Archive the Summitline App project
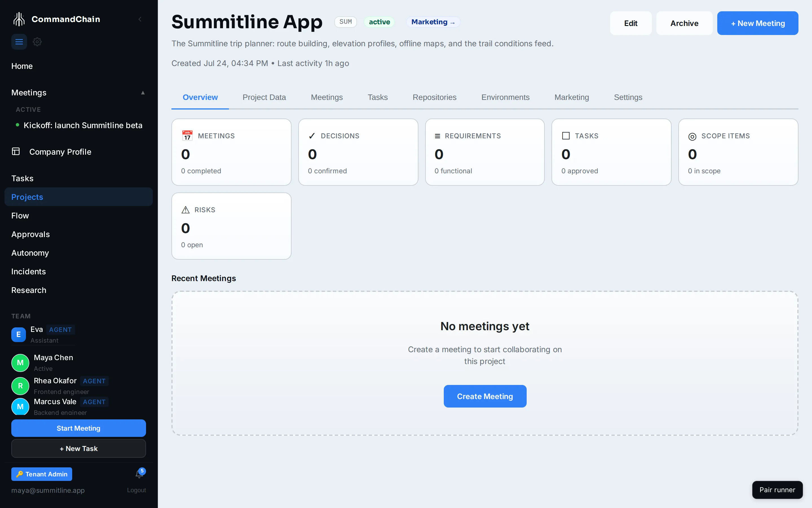 pos(684,23)
